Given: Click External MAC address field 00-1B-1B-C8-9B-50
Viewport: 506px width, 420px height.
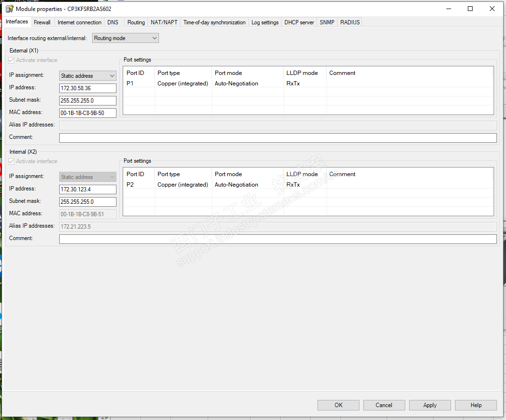Looking at the screenshot, I should pos(87,113).
